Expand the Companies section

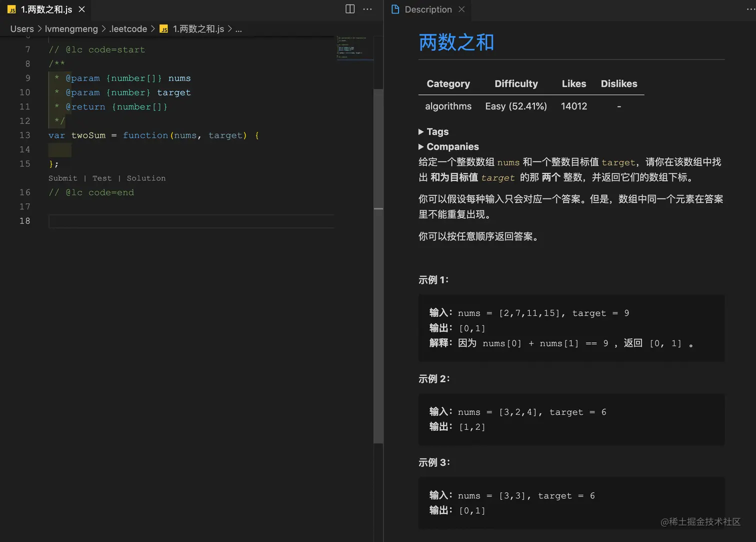point(448,147)
